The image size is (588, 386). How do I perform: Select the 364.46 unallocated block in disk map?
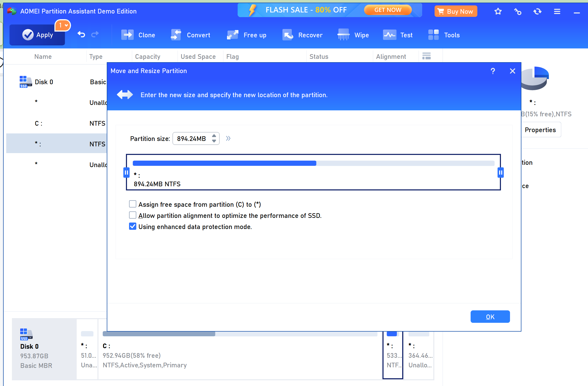coord(419,355)
